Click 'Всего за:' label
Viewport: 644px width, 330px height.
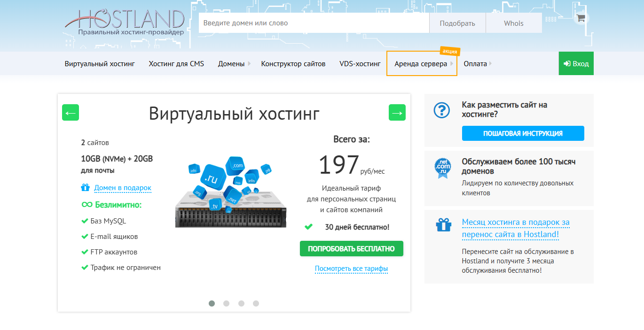coord(352,139)
